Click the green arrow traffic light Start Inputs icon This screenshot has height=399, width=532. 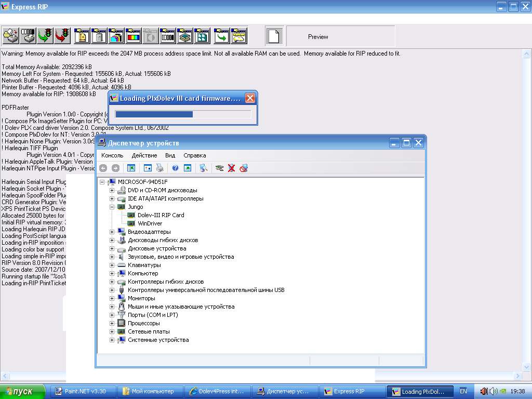(x=45, y=36)
